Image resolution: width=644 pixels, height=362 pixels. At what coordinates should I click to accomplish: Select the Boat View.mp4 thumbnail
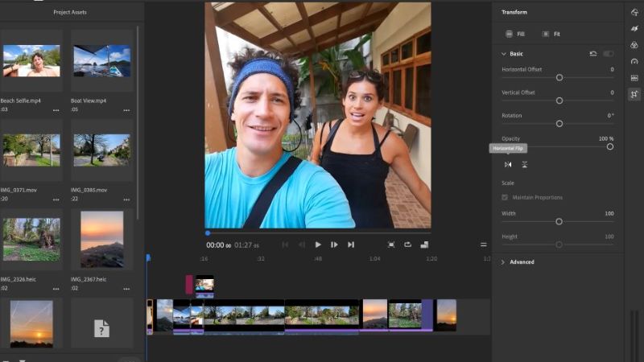[x=101, y=61]
